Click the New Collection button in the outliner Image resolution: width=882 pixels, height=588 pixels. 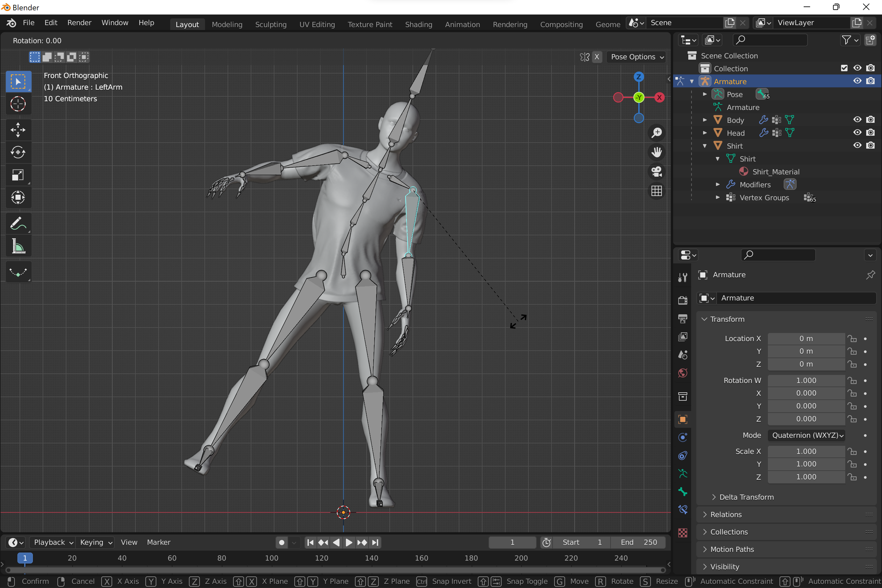[x=870, y=40]
